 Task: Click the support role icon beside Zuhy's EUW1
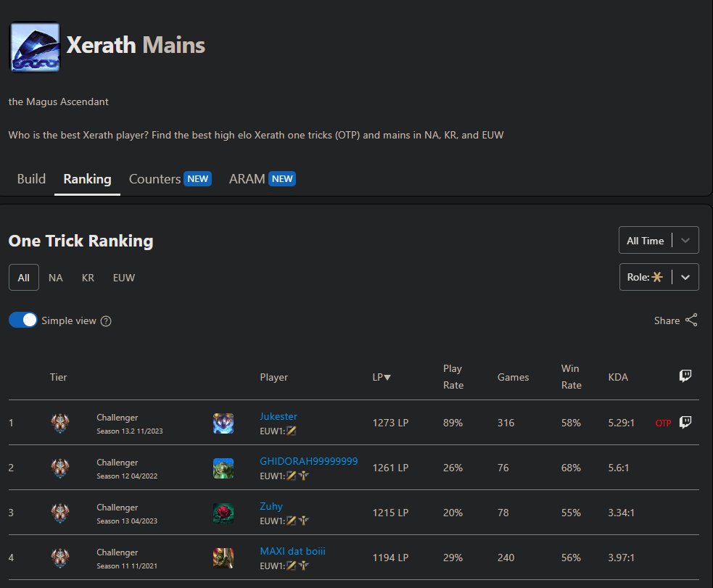pos(303,521)
